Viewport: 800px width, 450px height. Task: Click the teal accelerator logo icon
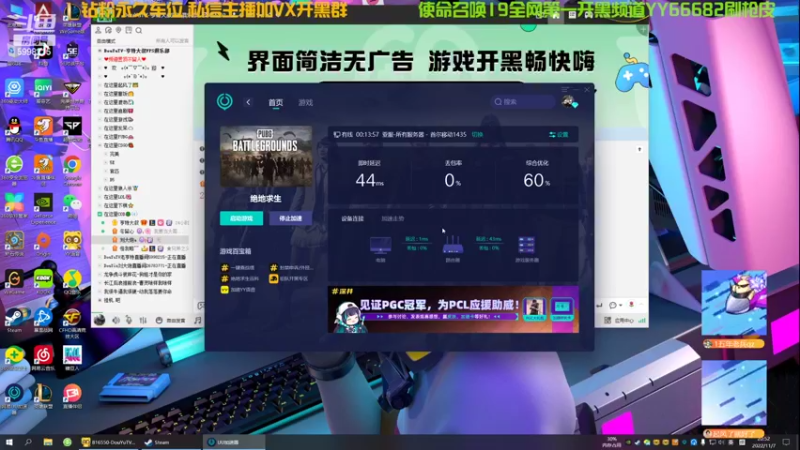pyautogui.click(x=224, y=102)
